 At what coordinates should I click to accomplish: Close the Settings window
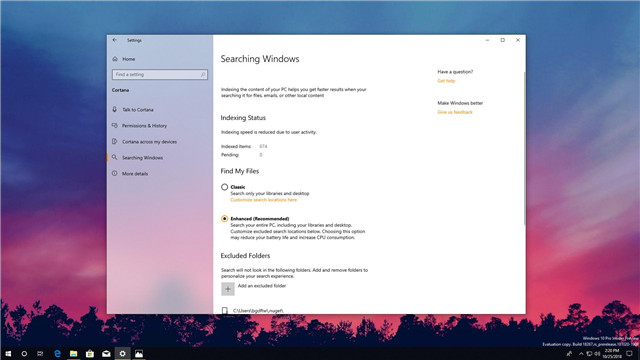coord(518,40)
